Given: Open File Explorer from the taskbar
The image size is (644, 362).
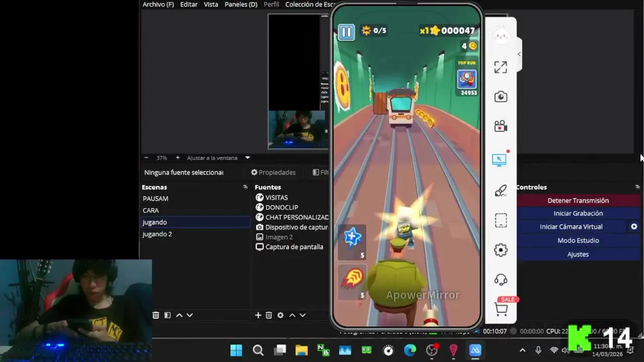Looking at the screenshot, I should pyautogui.click(x=301, y=350).
